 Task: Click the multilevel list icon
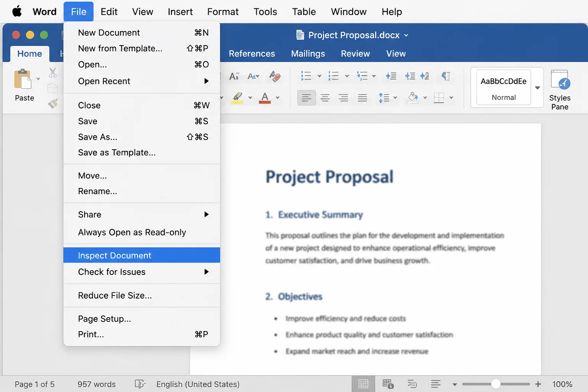point(362,76)
